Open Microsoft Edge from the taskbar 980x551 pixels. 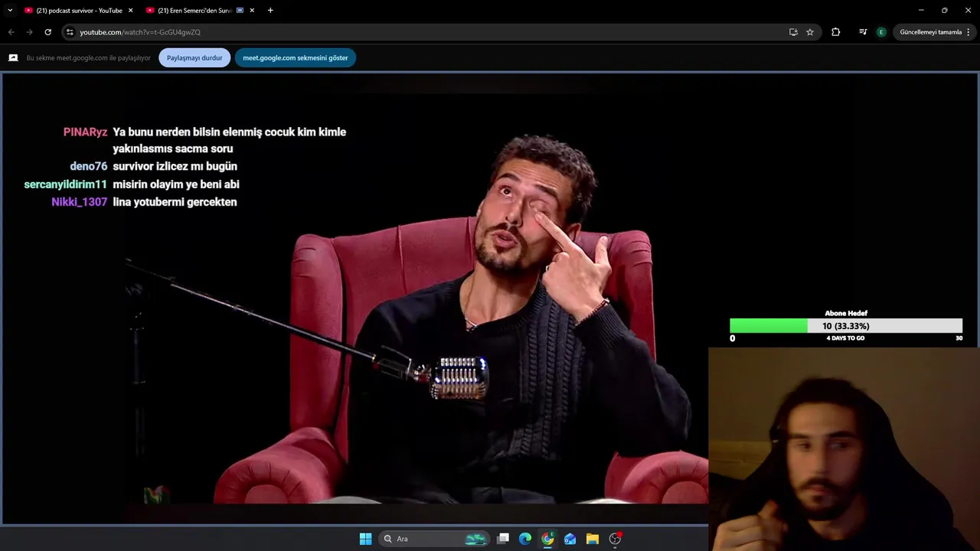pos(525,539)
